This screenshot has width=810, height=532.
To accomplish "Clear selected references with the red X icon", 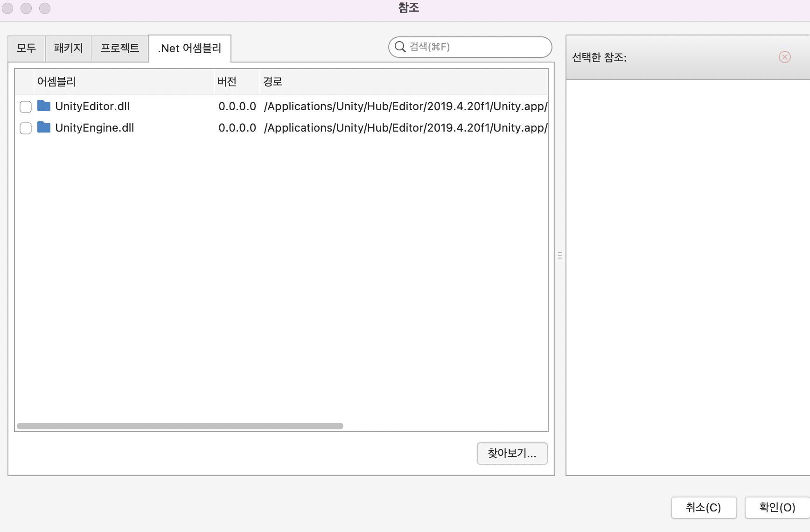I will click(x=785, y=57).
